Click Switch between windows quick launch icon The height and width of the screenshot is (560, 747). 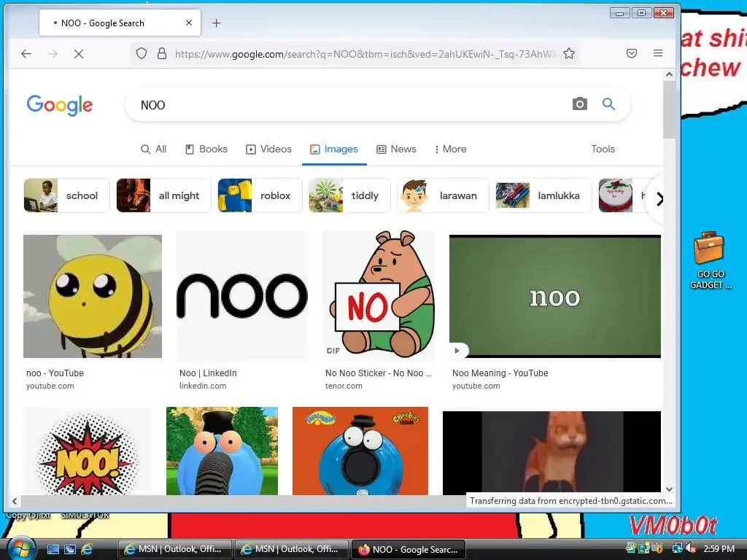pos(70,549)
